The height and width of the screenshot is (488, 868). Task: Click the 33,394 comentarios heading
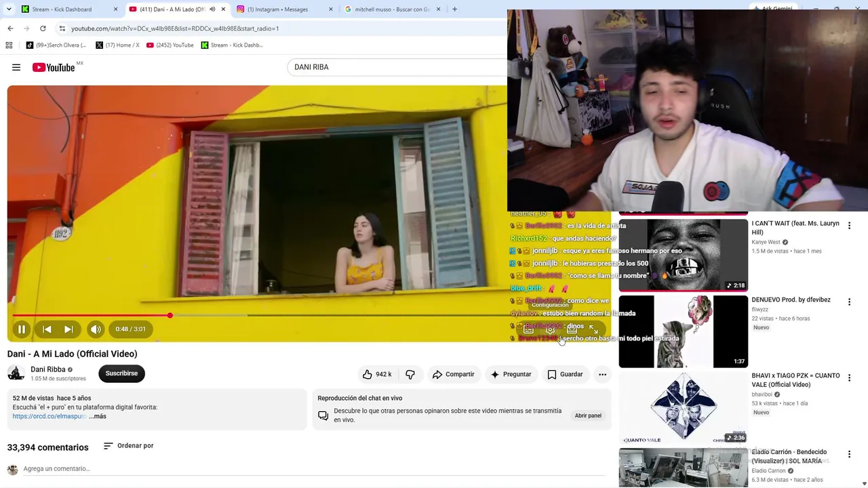point(47,447)
